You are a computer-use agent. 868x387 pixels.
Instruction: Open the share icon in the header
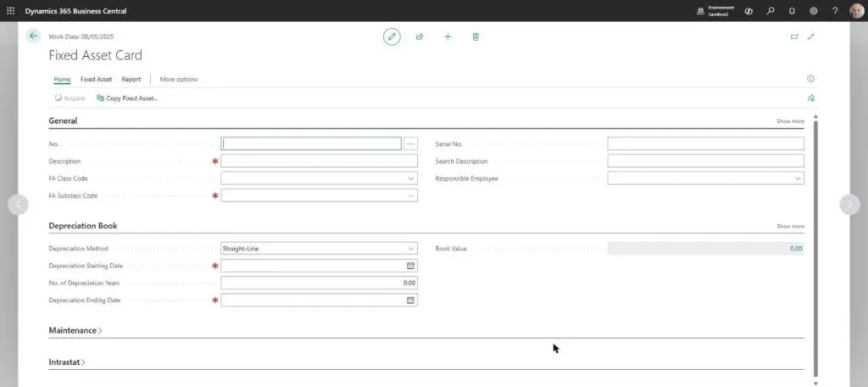pyautogui.click(x=420, y=36)
